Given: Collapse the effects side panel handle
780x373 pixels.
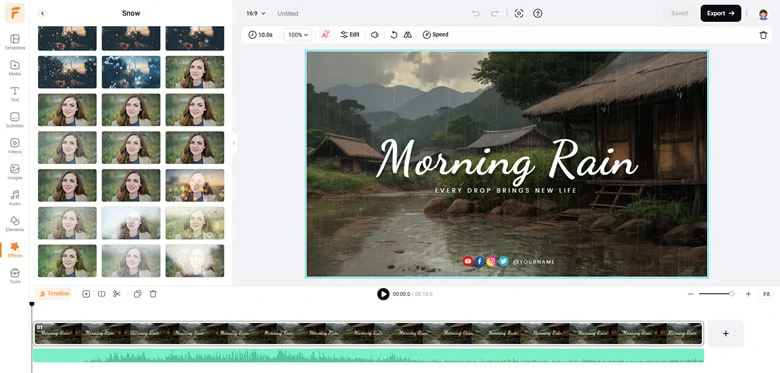Looking at the screenshot, I should pos(234,143).
